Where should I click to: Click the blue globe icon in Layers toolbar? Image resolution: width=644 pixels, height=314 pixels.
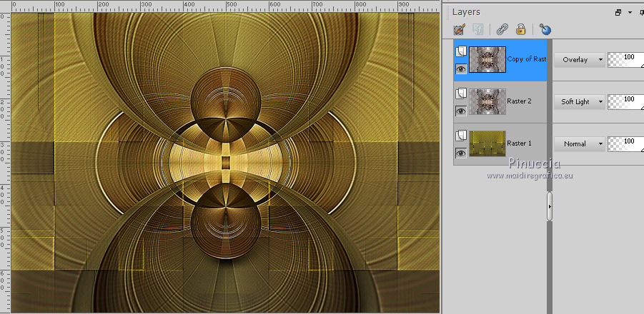click(546, 29)
